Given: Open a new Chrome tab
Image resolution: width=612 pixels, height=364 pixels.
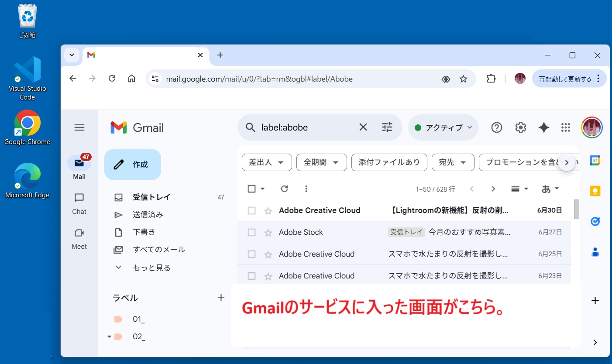Looking at the screenshot, I should click(x=220, y=55).
